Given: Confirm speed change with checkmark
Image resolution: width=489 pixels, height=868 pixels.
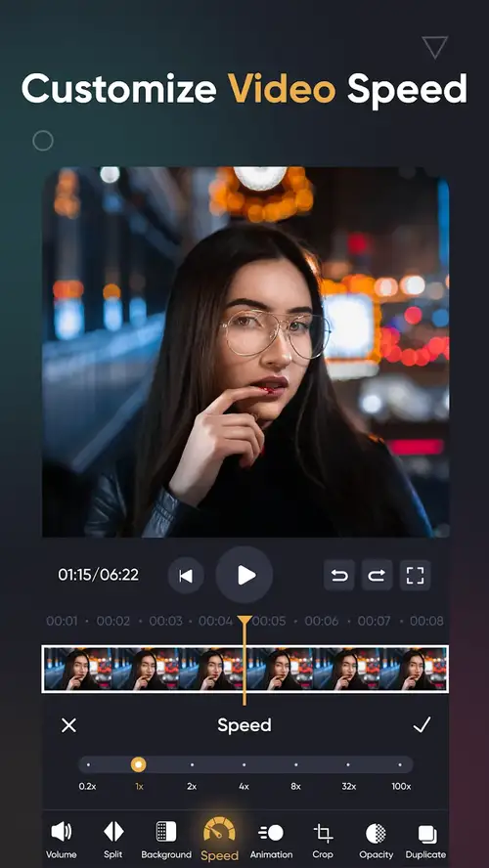Looking at the screenshot, I should (x=422, y=724).
